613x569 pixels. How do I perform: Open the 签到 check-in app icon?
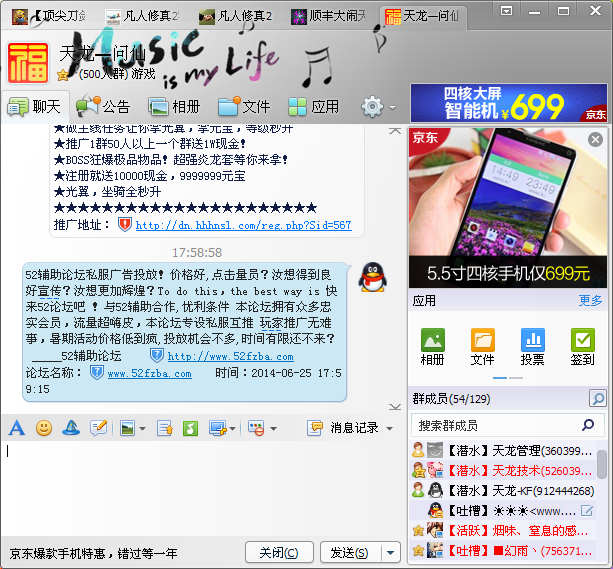coord(583,347)
